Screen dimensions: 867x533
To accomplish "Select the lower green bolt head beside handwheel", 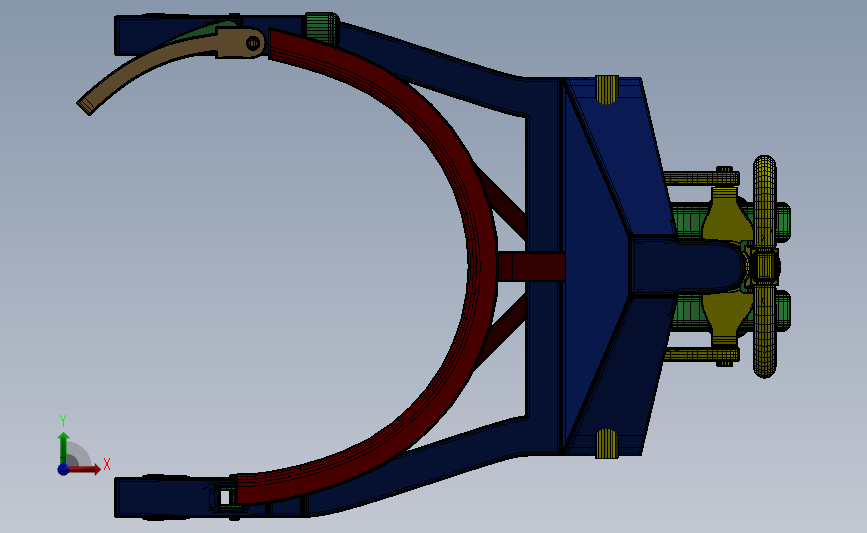I will pyautogui.click(x=784, y=311).
